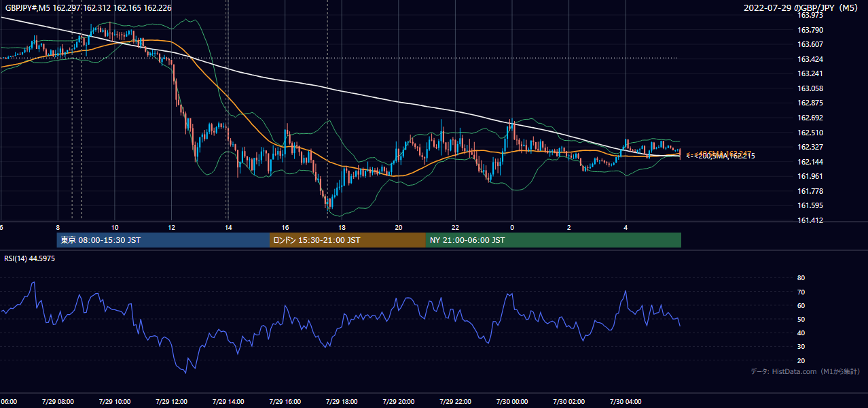Viewport: 868px width, 408px height.
Task: Click price axis label 162.510
Action: 810,133
